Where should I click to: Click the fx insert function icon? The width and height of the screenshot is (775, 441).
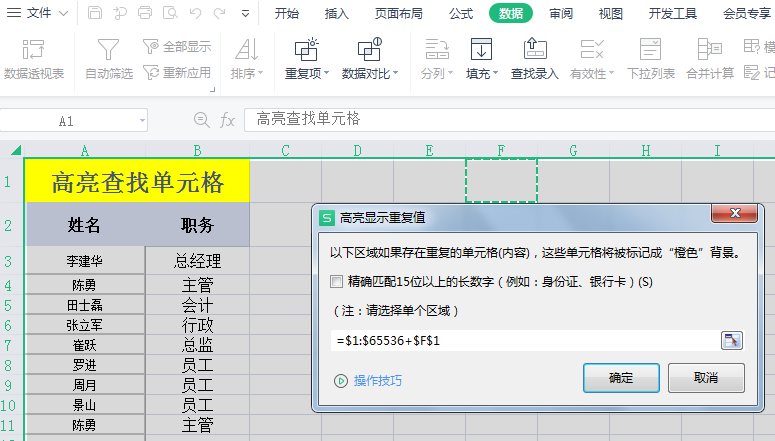227,120
